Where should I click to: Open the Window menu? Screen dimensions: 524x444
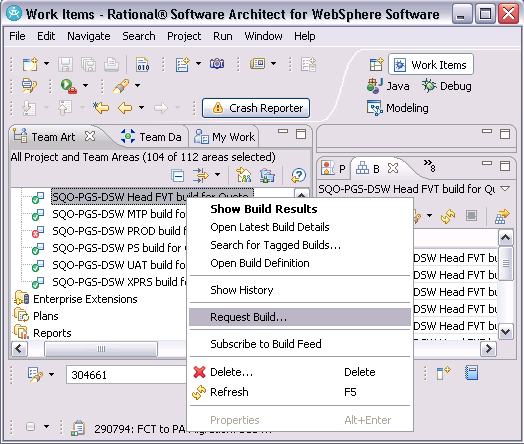[263, 36]
